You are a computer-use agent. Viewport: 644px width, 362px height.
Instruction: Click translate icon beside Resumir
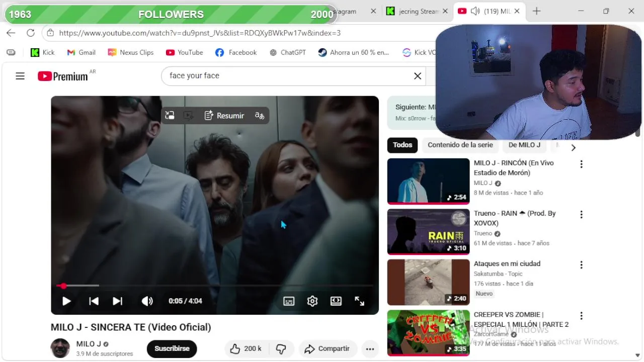point(260,116)
